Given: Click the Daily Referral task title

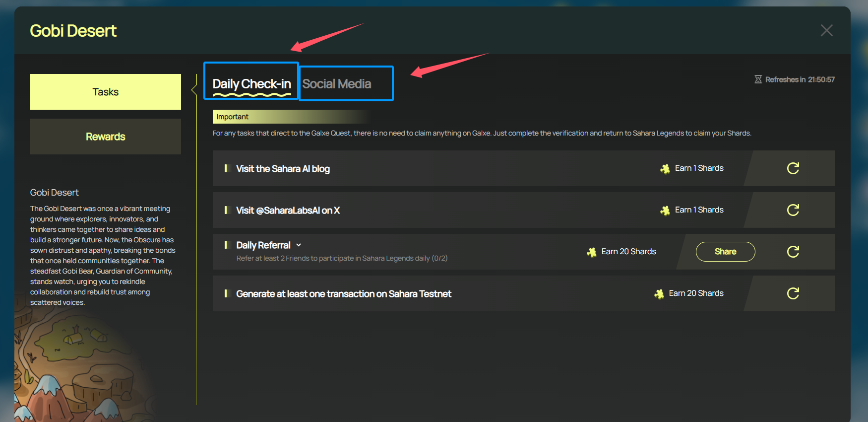Looking at the screenshot, I should (263, 245).
